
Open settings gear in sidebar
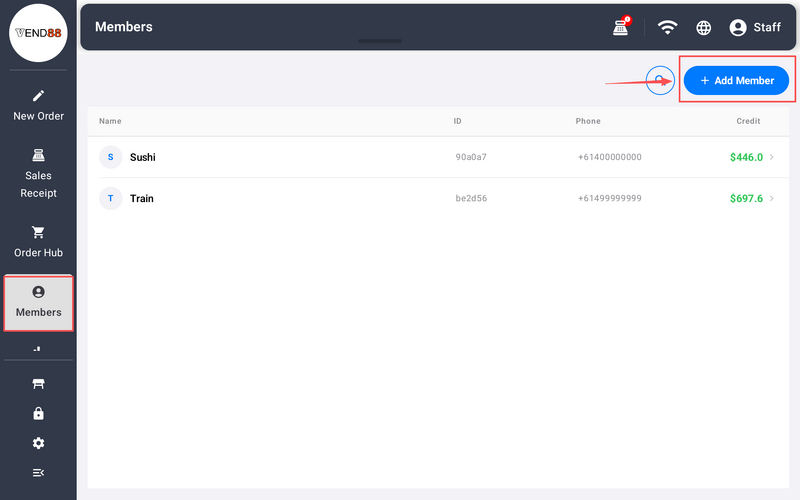coord(38,443)
